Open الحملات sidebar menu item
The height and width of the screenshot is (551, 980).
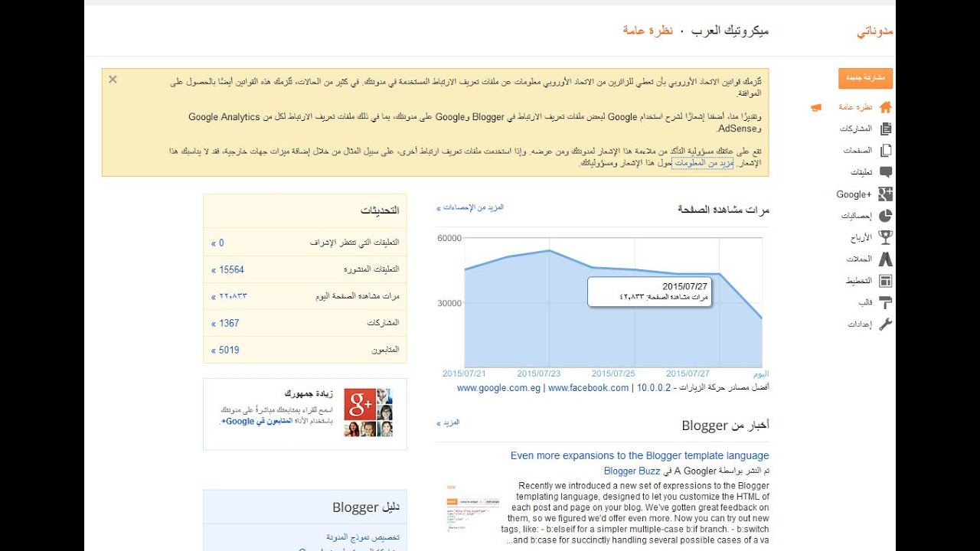pyautogui.click(x=860, y=259)
